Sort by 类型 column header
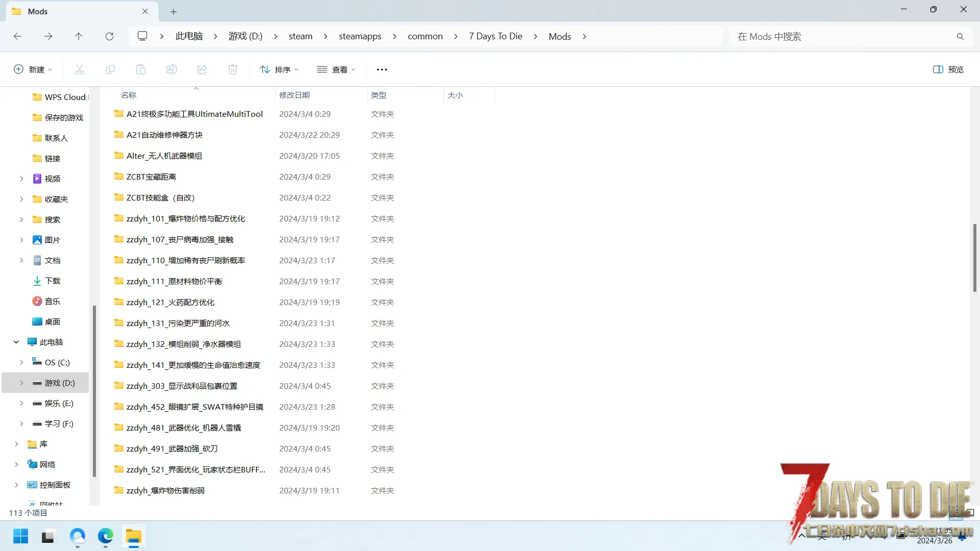Screen dimensions: 980x551 [x=405, y=95]
